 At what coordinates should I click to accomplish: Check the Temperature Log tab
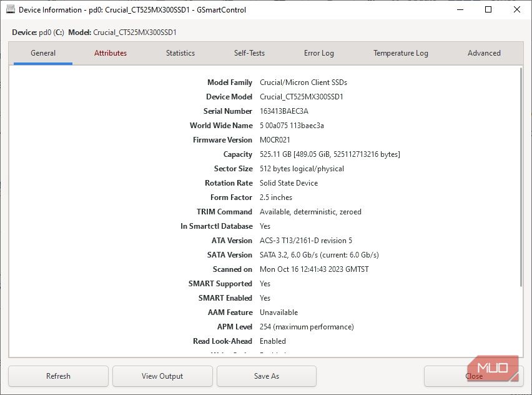pyautogui.click(x=400, y=53)
